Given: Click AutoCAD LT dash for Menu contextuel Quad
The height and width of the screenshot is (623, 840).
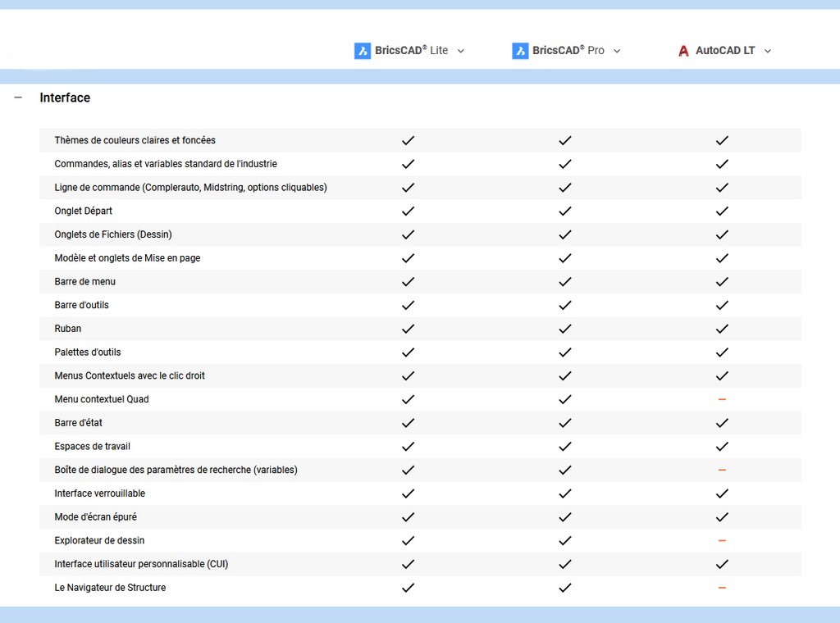Looking at the screenshot, I should click(722, 399).
